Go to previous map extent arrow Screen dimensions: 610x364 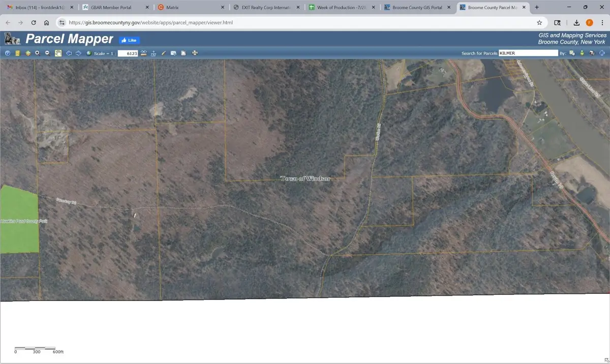[x=69, y=53]
